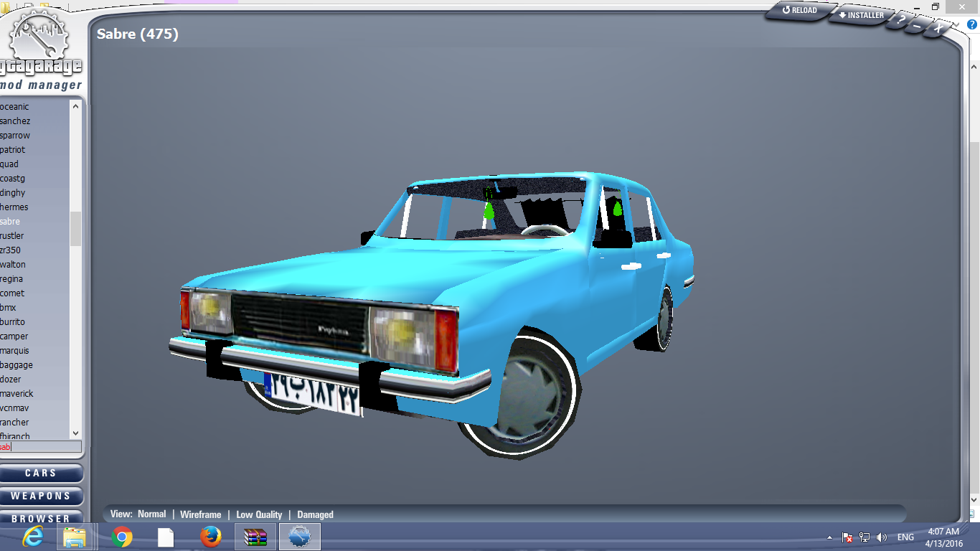Select 'coastg' in the vehicle list

[13, 179]
